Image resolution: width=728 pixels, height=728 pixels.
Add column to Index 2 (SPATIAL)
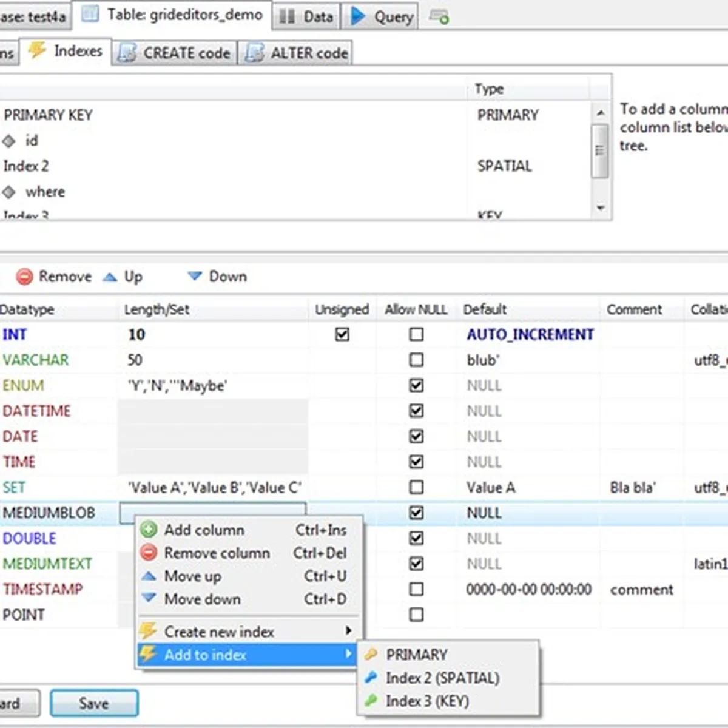coord(442,678)
